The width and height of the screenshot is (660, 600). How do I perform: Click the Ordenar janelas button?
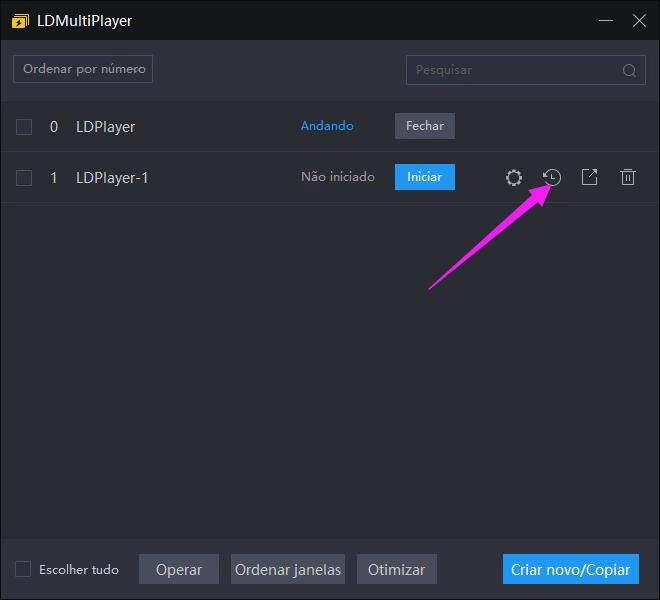288,570
